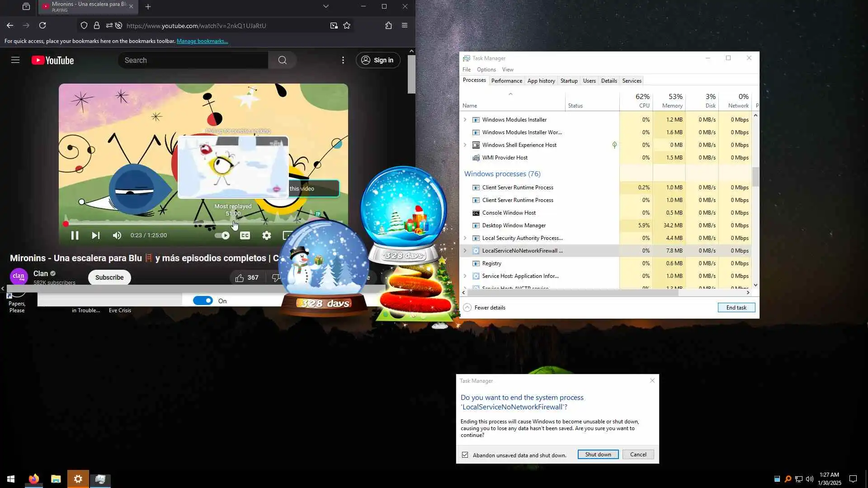Screen dimensions: 868x488
Task: Open the Options menu in Task Manager
Action: [x=486, y=70]
